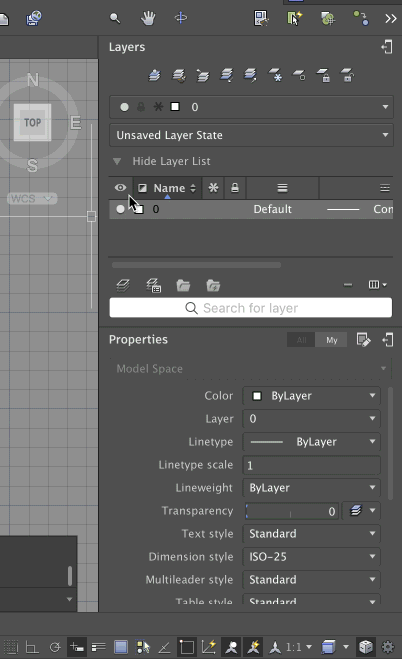Click the Unlock Layer open-padlock icon
402x659 pixels.
coord(347,76)
